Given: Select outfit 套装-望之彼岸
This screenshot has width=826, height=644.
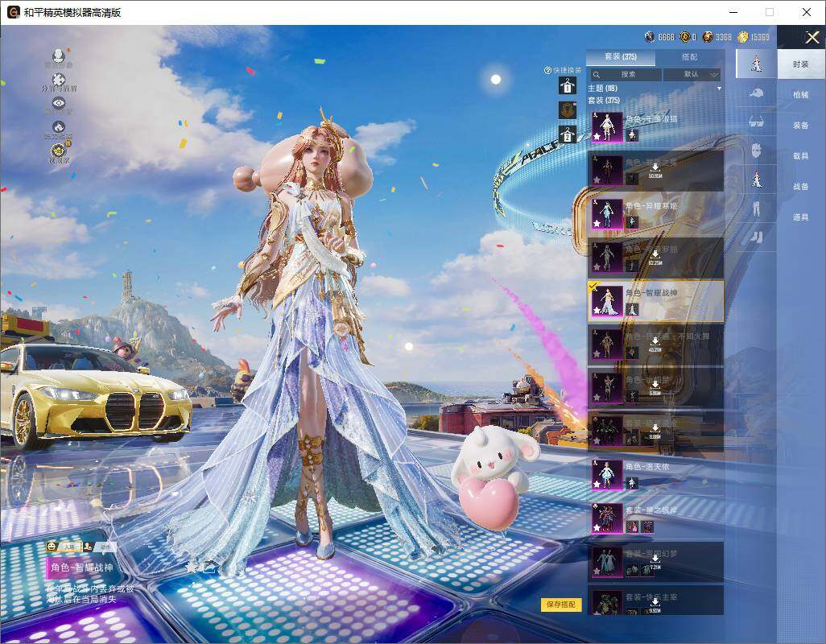Looking at the screenshot, I should (x=655, y=518).
